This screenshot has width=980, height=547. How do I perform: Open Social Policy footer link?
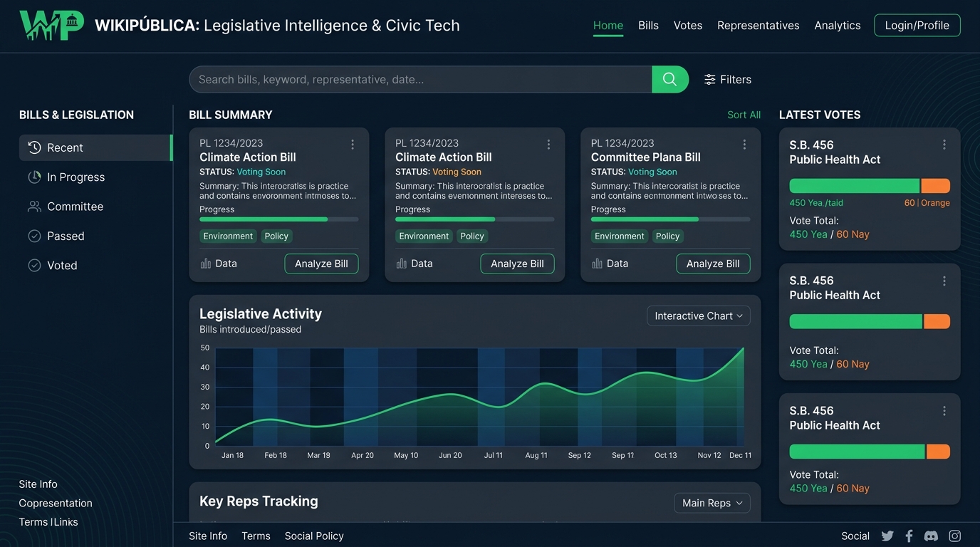click(314, 536)
